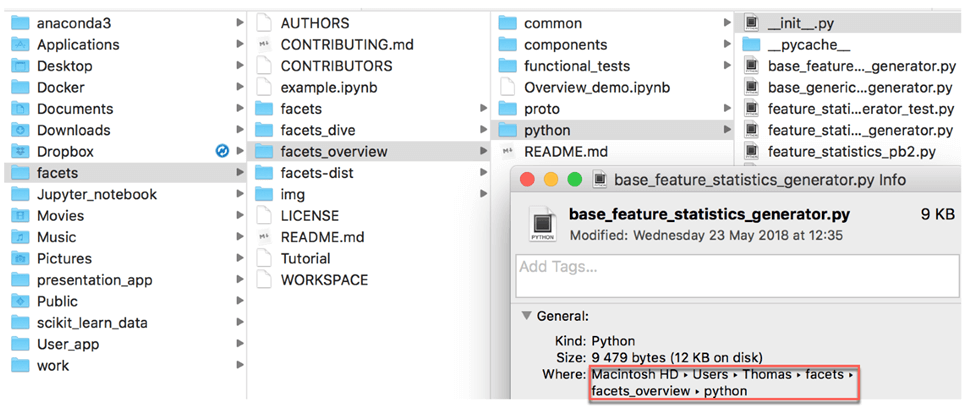980x416 pixels.
Task: Click the Python file icon in Info window
Action: (x=541, y=223)
